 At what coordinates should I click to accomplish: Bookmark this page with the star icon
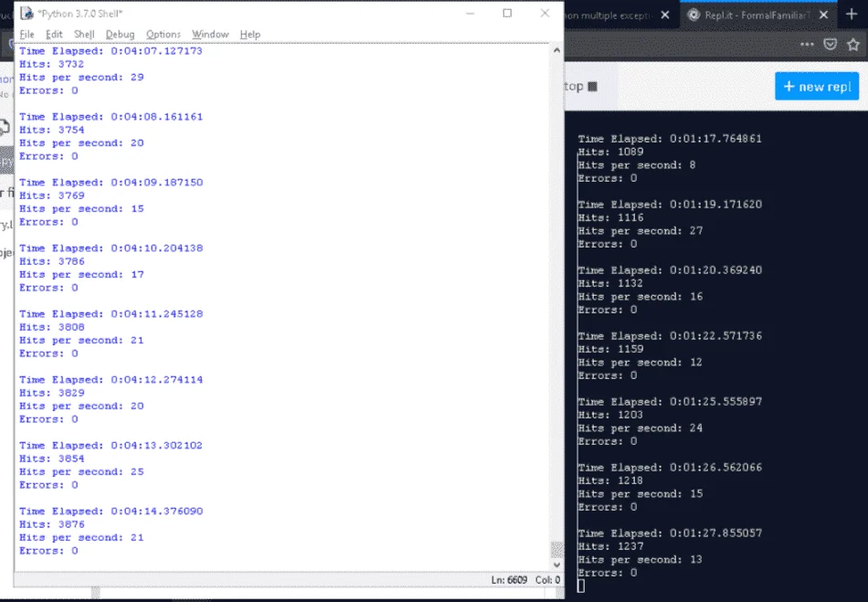pyautogui.click(x=853, y=44)
